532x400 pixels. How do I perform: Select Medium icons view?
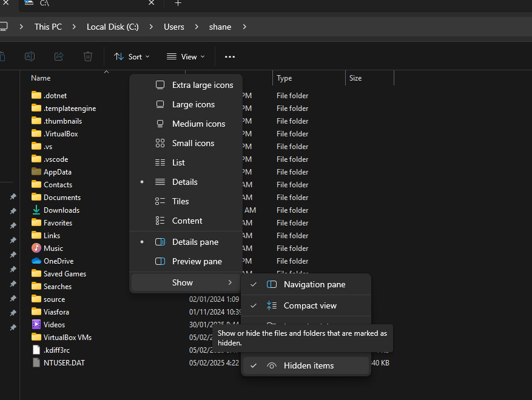[x=186, y=124]
